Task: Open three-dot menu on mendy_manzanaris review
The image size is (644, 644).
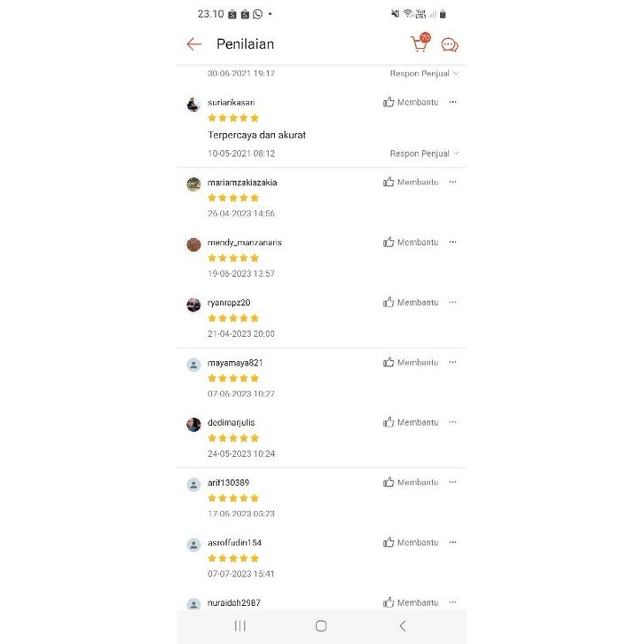Action: coord(452,242)
